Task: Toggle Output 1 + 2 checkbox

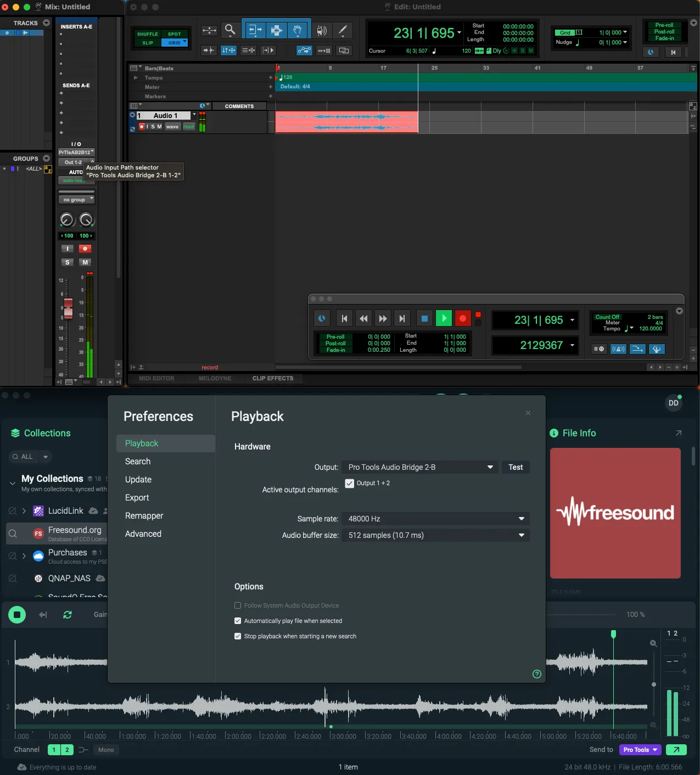Action: point(349,484)
